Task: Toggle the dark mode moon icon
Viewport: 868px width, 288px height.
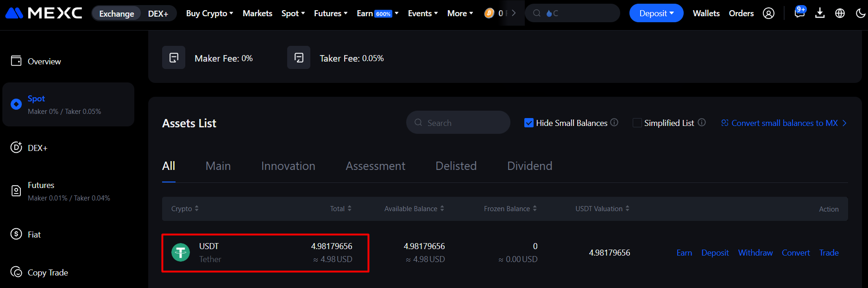Action: click(x=861, y=13)
